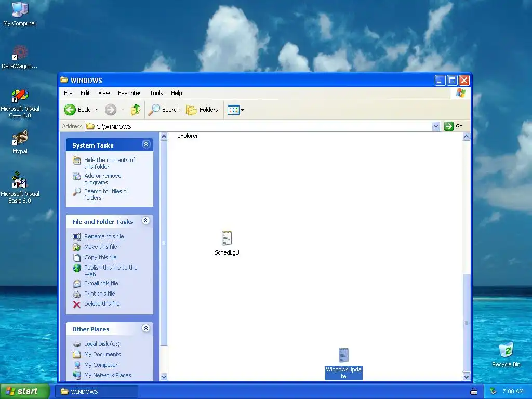The width and height of the screenshot is (532, 399).
Task: Go to My Network Places
Action: [x=108, y=375]
